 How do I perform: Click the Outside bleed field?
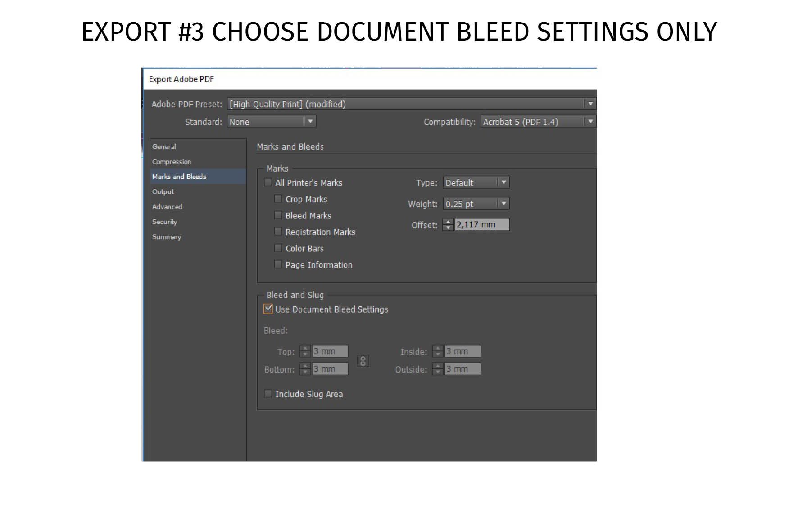click(462, 369)
